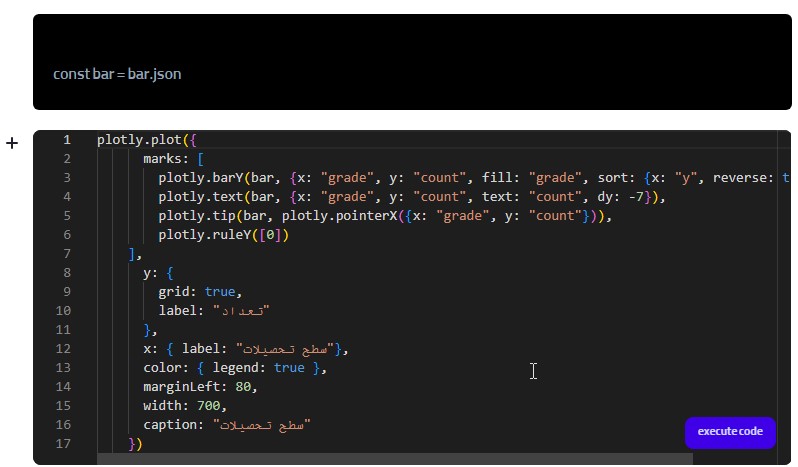Click the 'const bar = bar.json' cell
The width and height of the screenshot is (798, 467).
coord(412,62)
